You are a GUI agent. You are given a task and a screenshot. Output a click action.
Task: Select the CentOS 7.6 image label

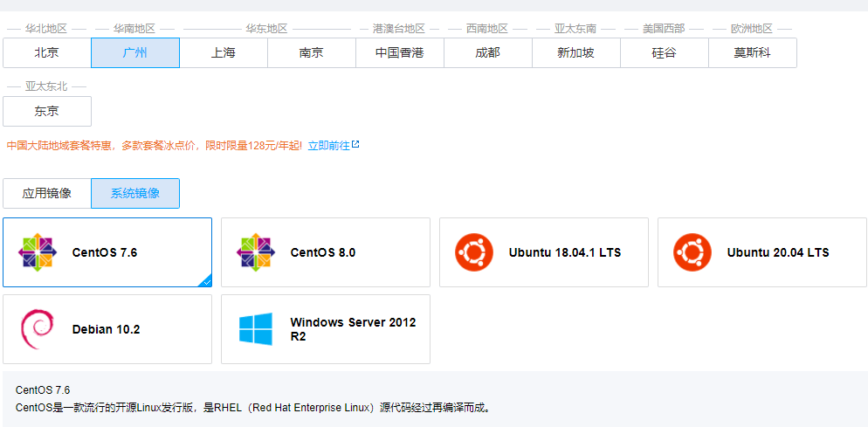click(105, 252)
